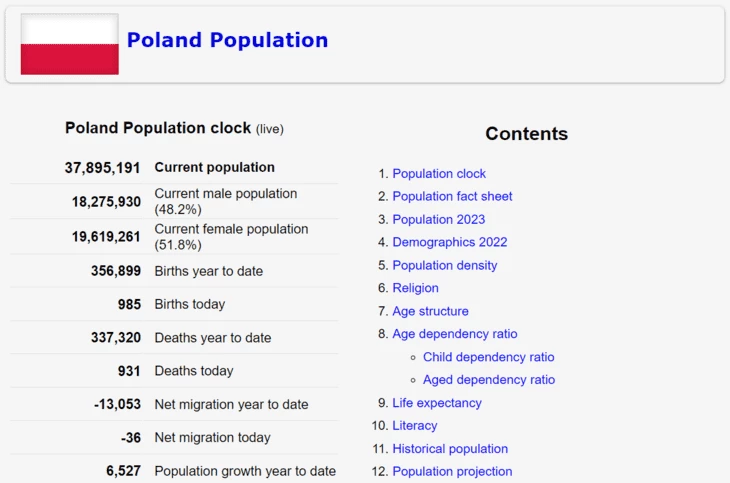Image resolution: width=730 pixels, height=483 pixels.
Task: Jump to Population projection section
Action: click(452, 472)
